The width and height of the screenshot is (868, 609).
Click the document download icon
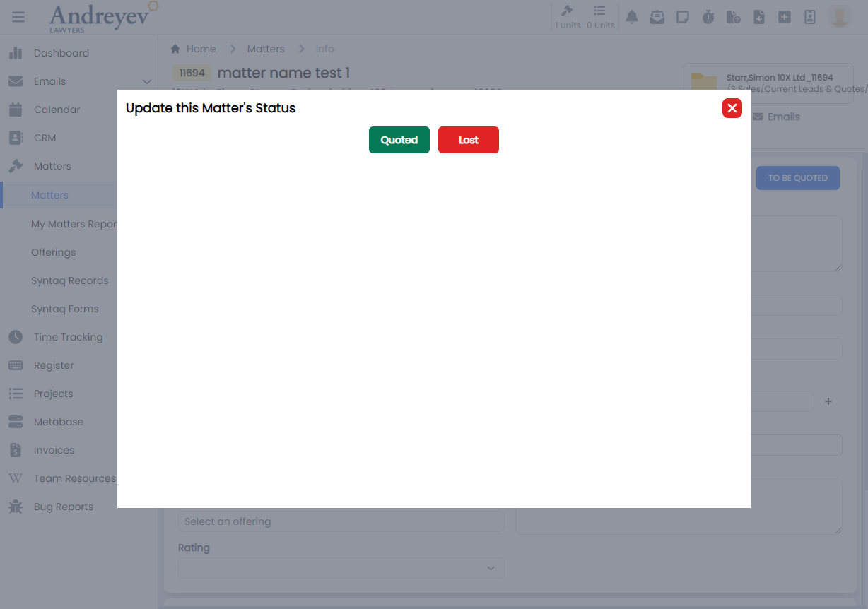pos(759,17)
